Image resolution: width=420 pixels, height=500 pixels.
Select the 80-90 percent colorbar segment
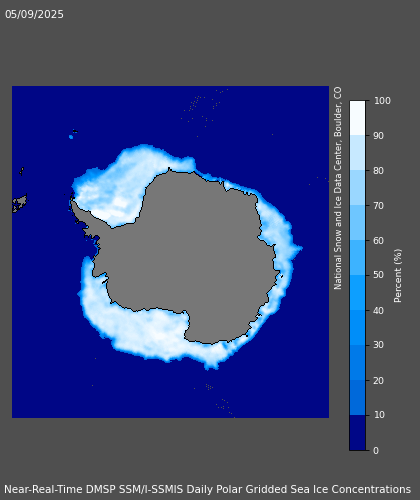(x=357, y=153)
